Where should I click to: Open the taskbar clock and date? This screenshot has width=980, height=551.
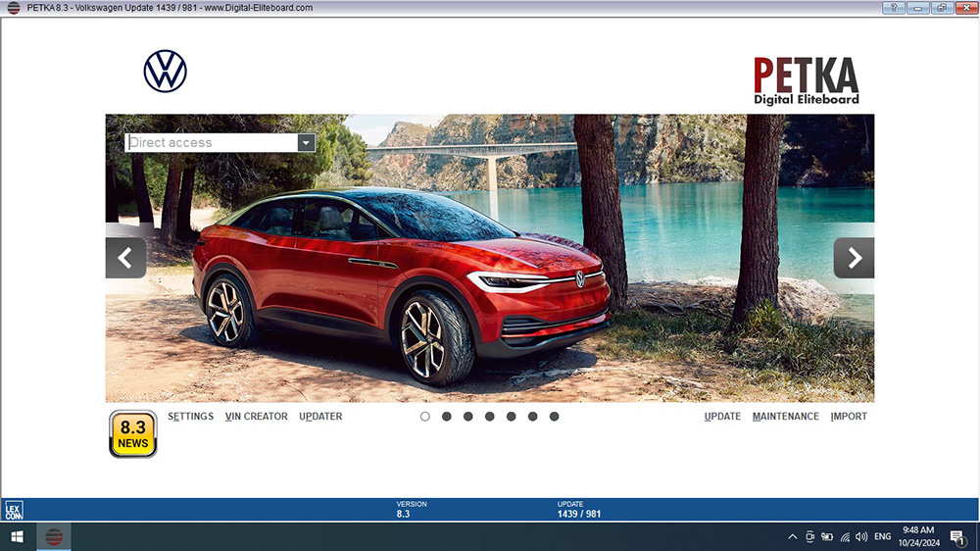(919, 536)
